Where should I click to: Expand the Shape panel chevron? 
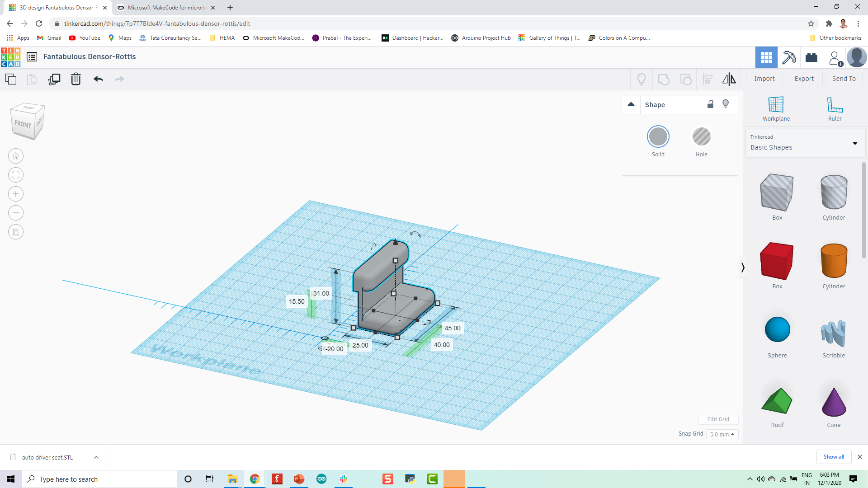coord(631,104)
